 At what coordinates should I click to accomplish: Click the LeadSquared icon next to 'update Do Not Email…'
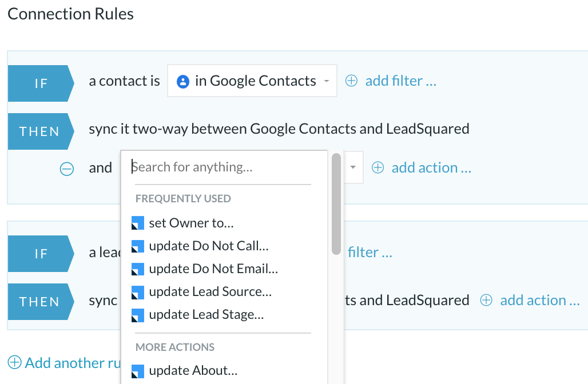[x=138, y=269]
